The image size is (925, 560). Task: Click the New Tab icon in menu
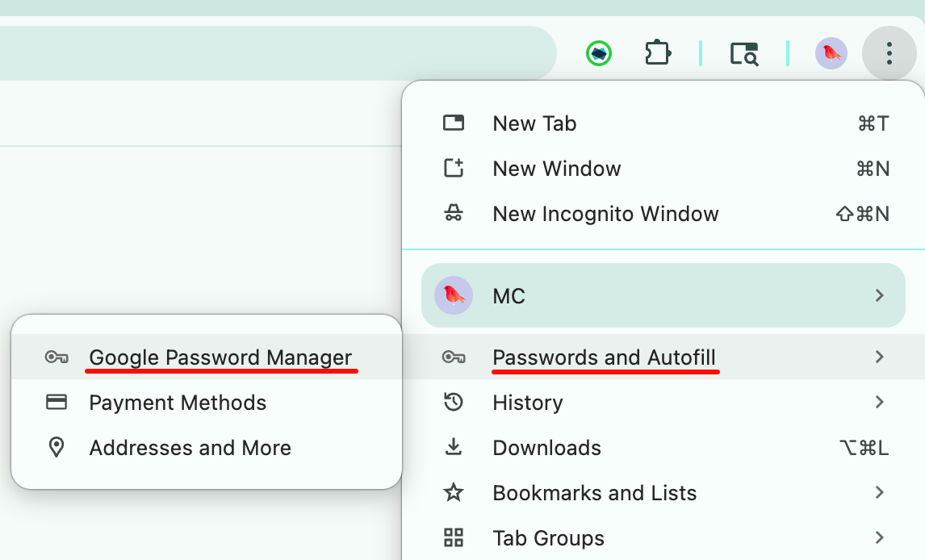click(x=453, y=123)
